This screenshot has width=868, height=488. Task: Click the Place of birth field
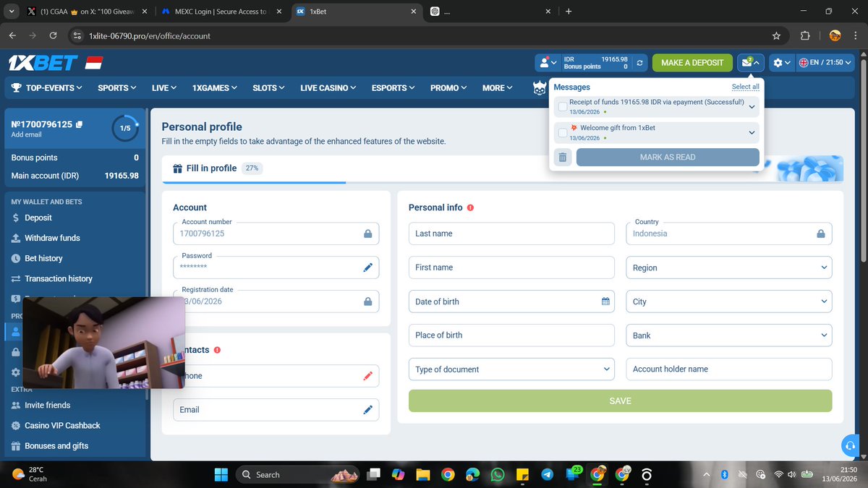(x=511, y=335)
